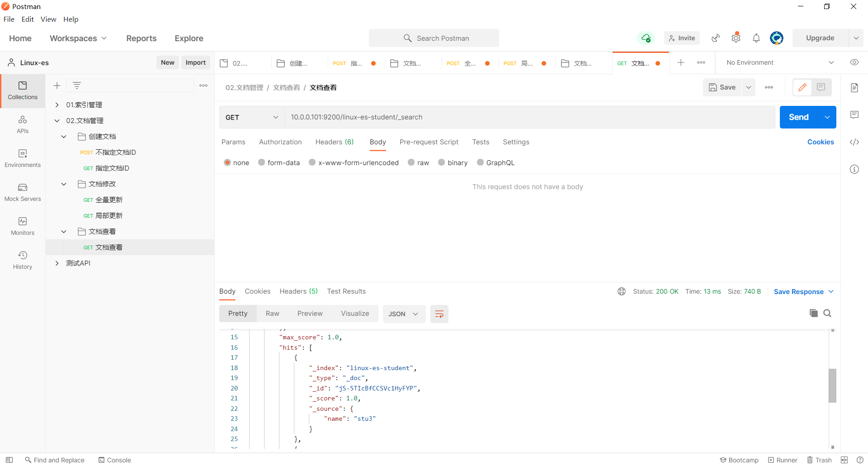The image size is (868, 466).
Task: Select the form-data body type
Action: click(x=262, y=162)
